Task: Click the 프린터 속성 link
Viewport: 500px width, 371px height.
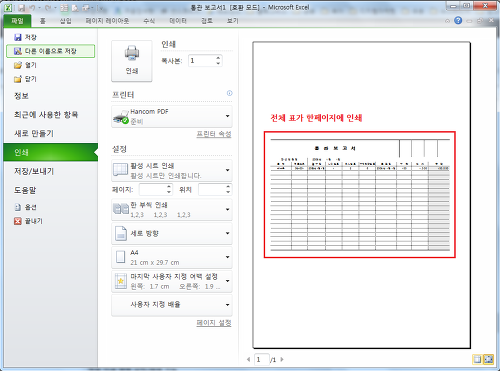Action: click(214, 134)
